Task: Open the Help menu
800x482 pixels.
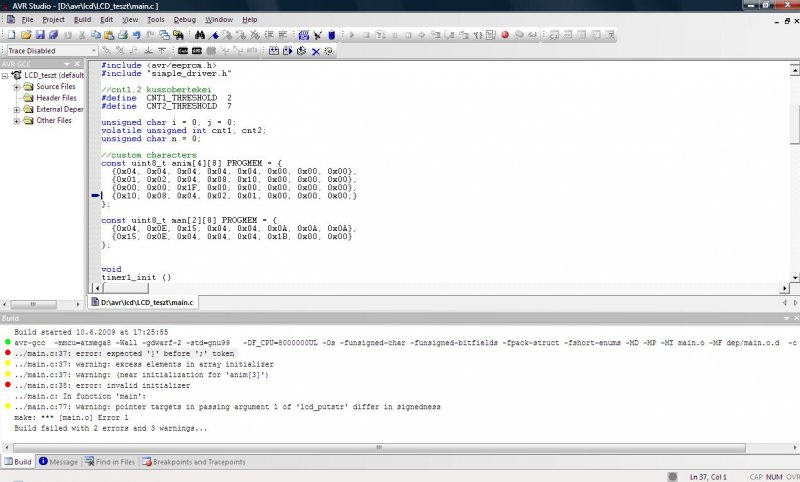Action: [249, 19]
